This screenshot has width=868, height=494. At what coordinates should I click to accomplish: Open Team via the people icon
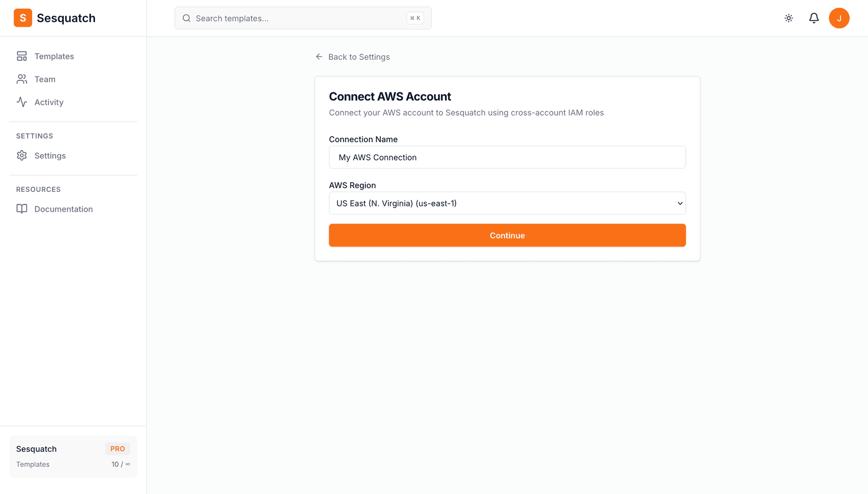[22, 79]
